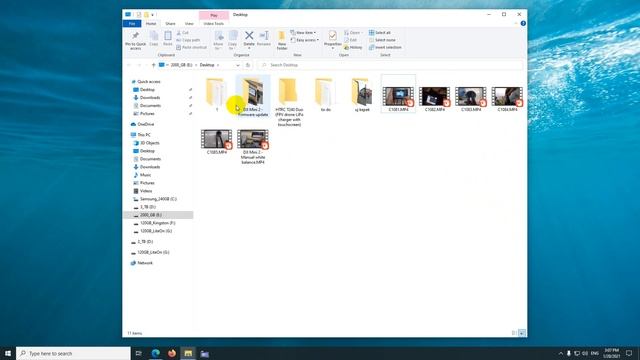Open the address bar history dropdown

click(238, 65)
